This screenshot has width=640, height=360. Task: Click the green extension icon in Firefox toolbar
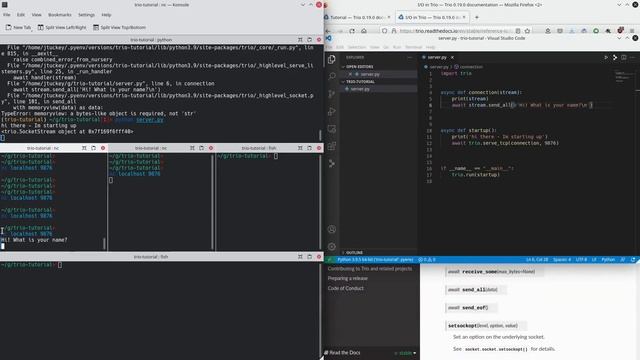[596, 31]
